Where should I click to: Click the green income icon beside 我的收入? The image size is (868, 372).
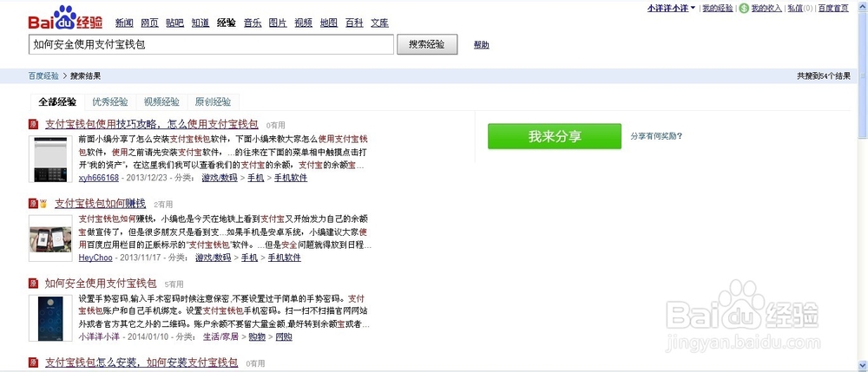coord(744,9)
